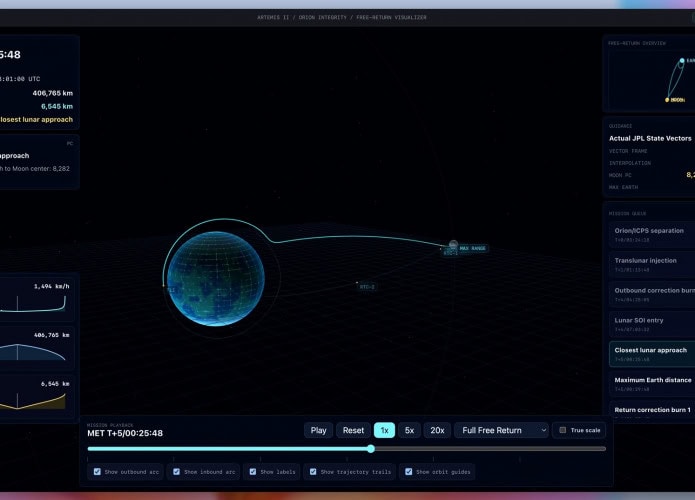
Task: Click the mission timeline slider handle
Action: point(371,449)
